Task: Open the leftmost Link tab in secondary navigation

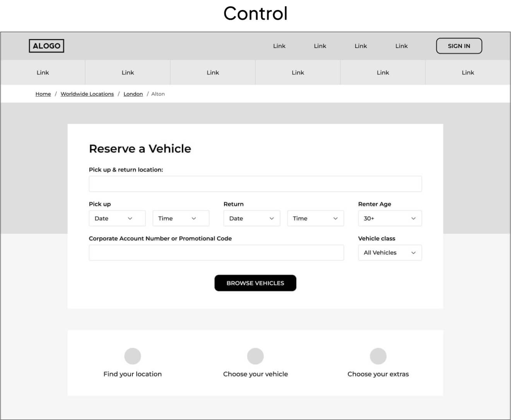Action: [x=43, y=72]
